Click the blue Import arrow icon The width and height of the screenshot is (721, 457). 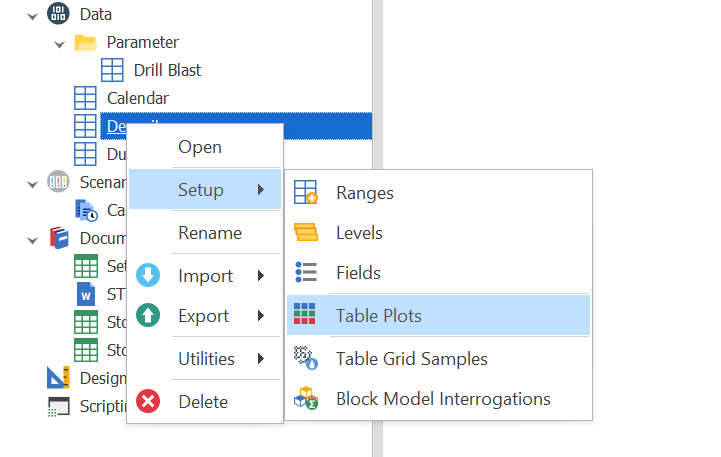tap(148, 276)
